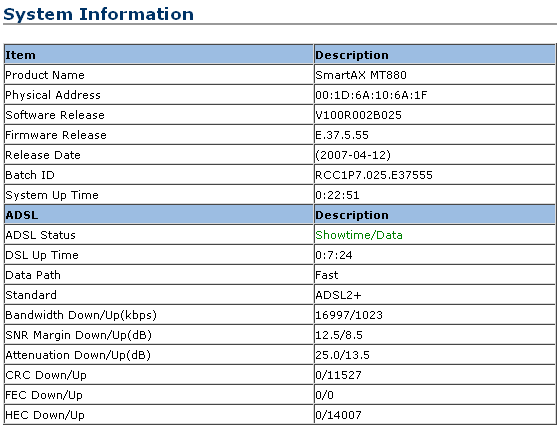Click the FEC Down/Up value 0/0

(x=324, y=395)
